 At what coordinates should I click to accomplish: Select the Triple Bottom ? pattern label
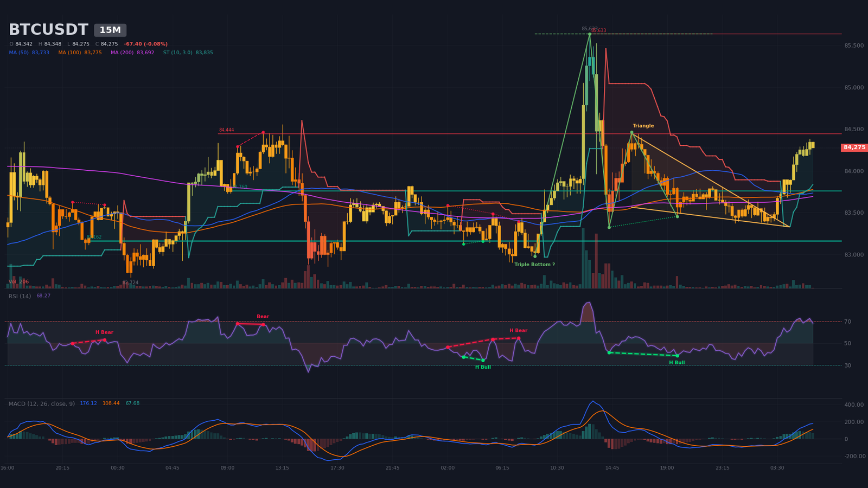pos(534,265)
